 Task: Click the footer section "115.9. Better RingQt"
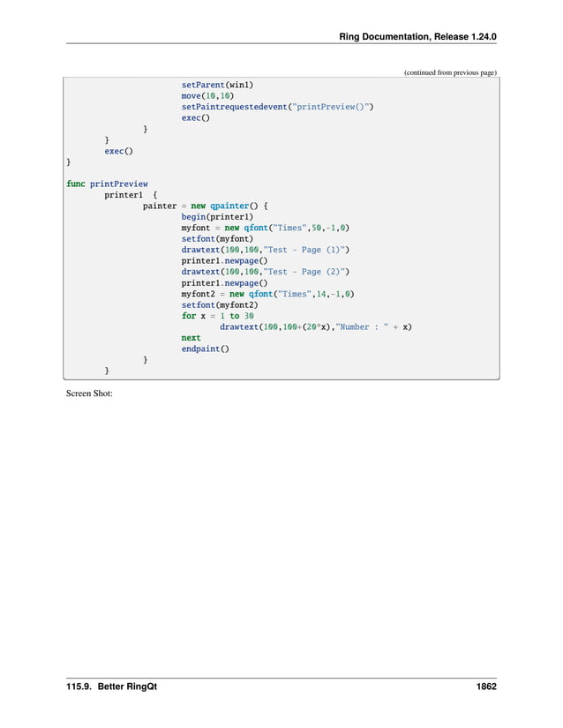111,687
